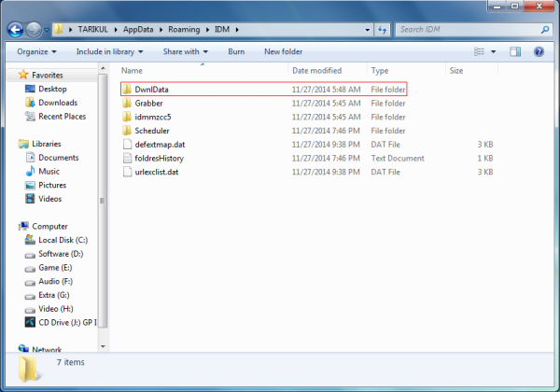Open the Music library

click(x=49, y=172)
